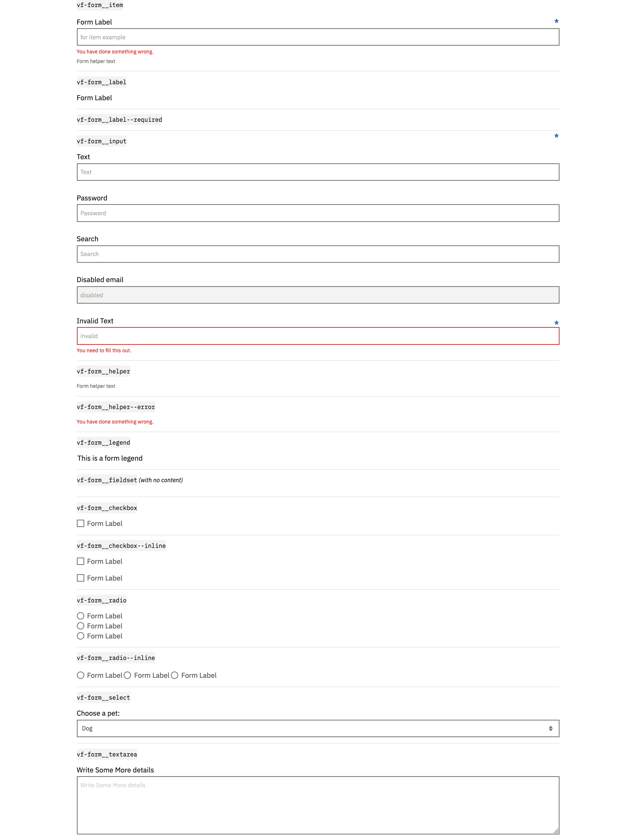Click the invalid red-bordered text input
This screenshot has height=840, width=636.
(x=318, y=336)
